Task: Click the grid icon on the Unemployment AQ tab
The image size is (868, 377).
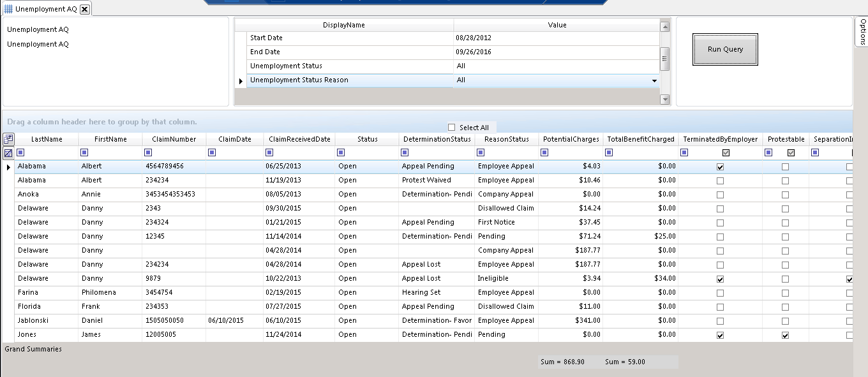Action: click(8, 9)
